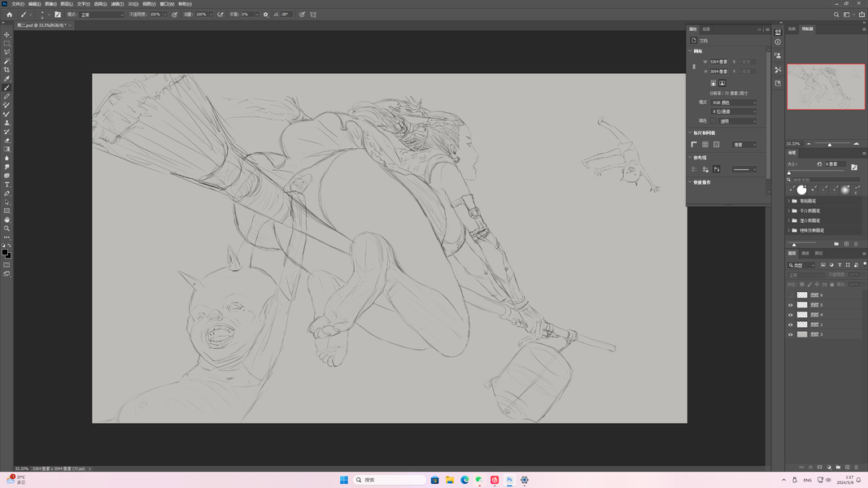Hide the 图层 4 layer
Screen dimensions: 868x488
point(791,315)
